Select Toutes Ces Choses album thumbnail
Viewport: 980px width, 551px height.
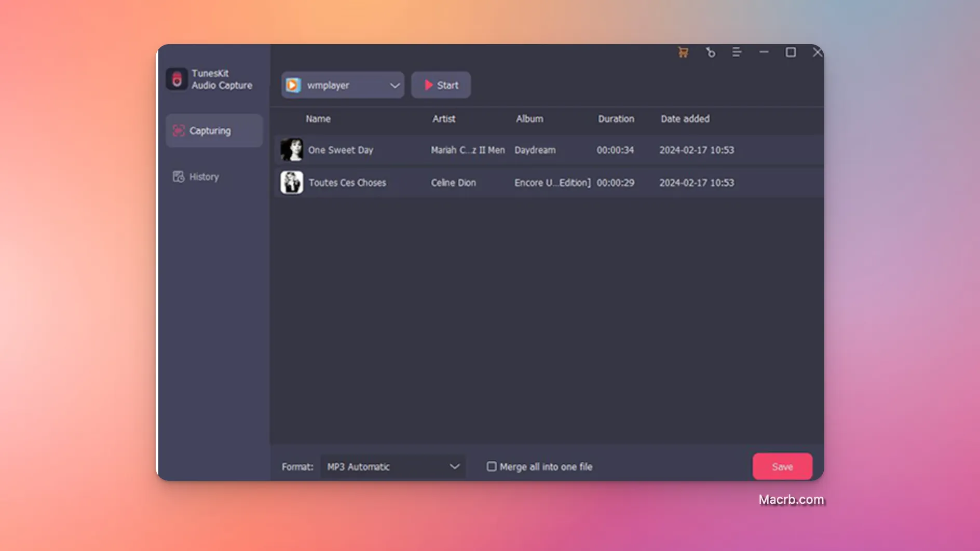coord(292,183)
